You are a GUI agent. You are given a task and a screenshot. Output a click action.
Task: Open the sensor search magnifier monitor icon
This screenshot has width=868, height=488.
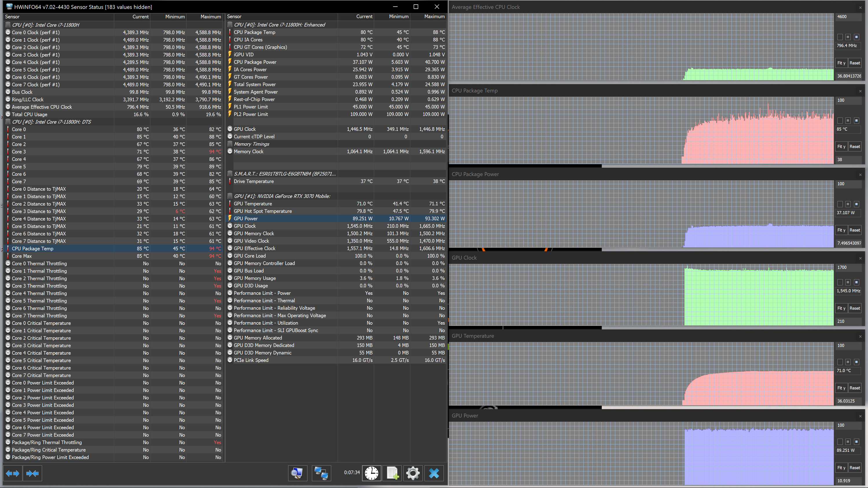pyautogui.click(x=297, y=473)
